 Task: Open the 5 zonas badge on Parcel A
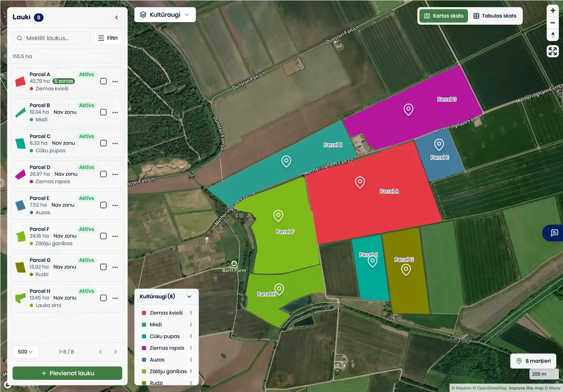pos(64,81)
